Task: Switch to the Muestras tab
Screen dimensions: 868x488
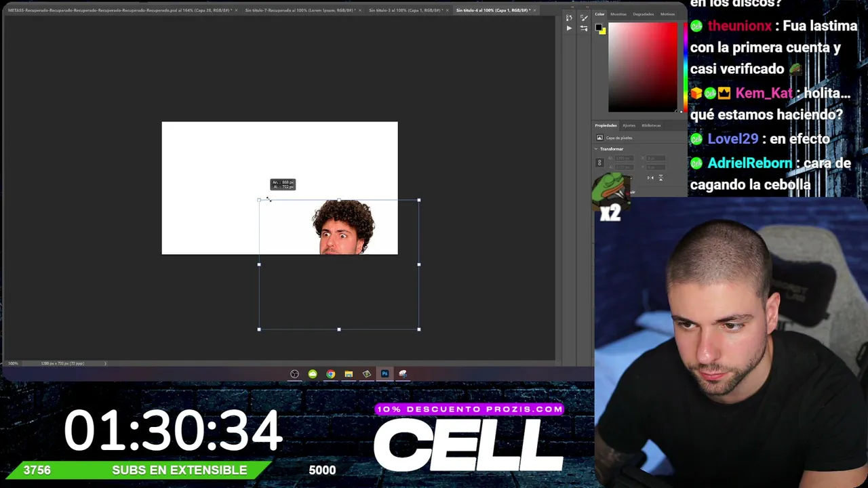Action: tap(618, 14)
